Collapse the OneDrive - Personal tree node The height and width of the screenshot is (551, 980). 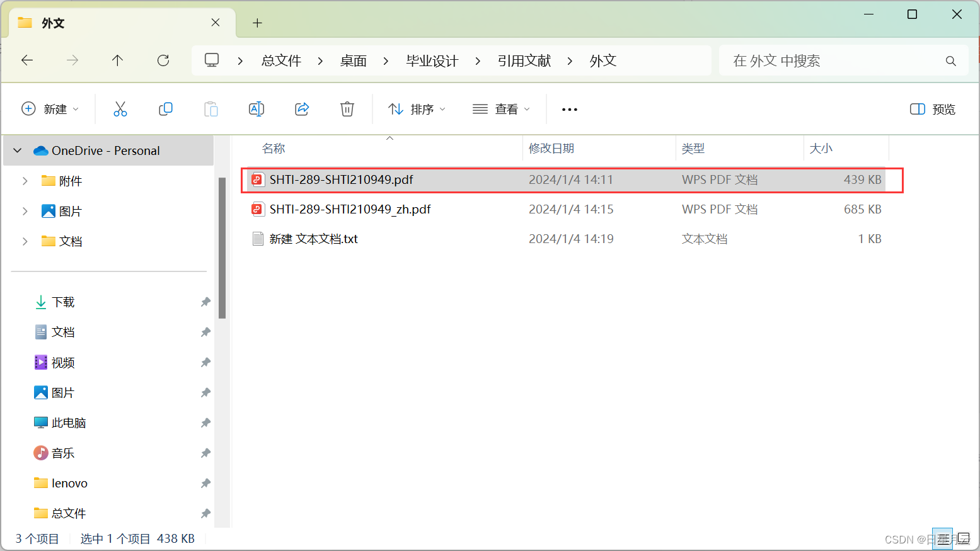coord(18,151)
